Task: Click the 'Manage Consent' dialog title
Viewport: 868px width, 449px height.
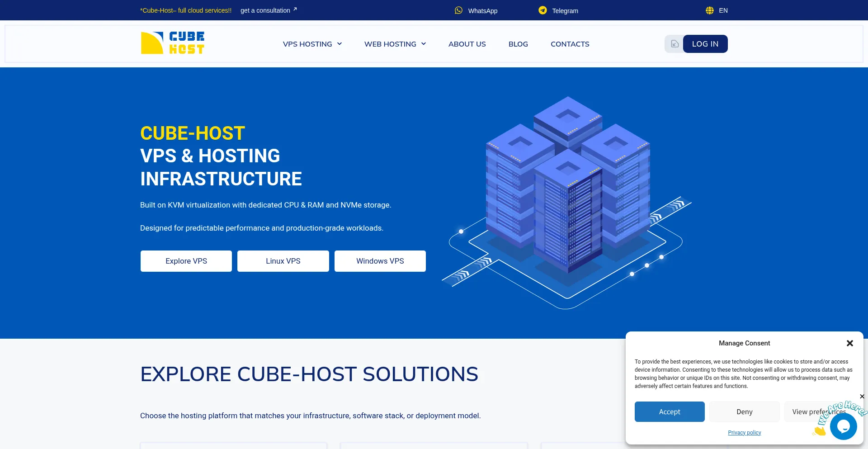Action: click(744, 343)
